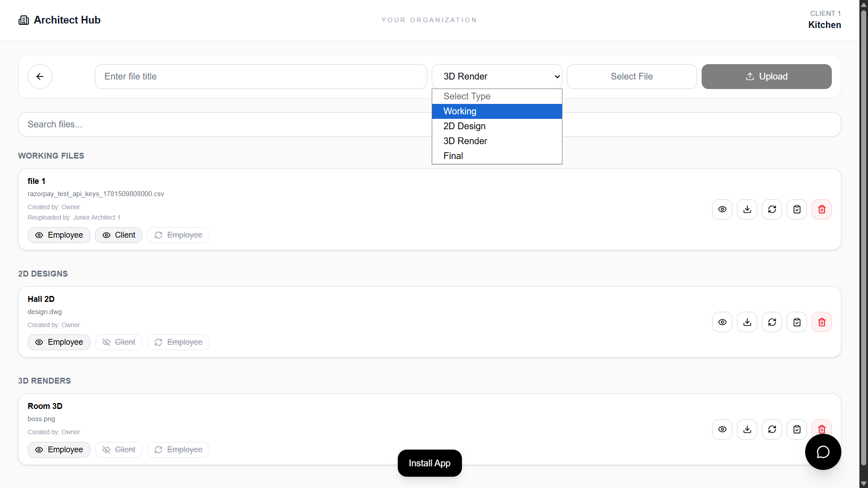
Task: Select Working from the type list
Action: pyautogui.click(x=497, y=111)
